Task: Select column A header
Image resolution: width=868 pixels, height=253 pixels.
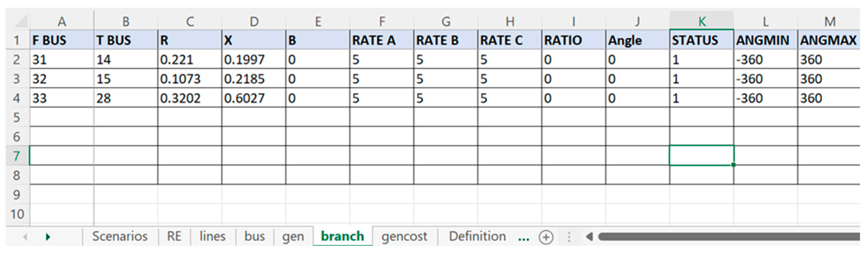Action: (x=62, y=22)
